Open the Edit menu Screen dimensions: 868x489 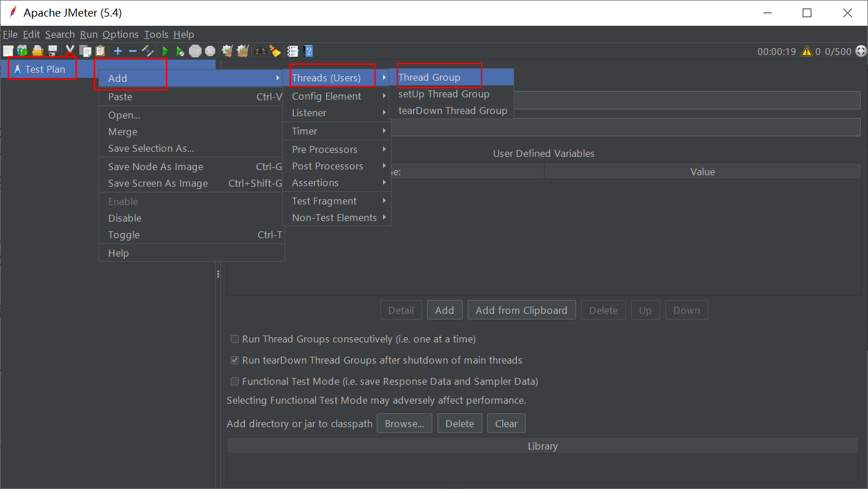[x=31, y=34]
